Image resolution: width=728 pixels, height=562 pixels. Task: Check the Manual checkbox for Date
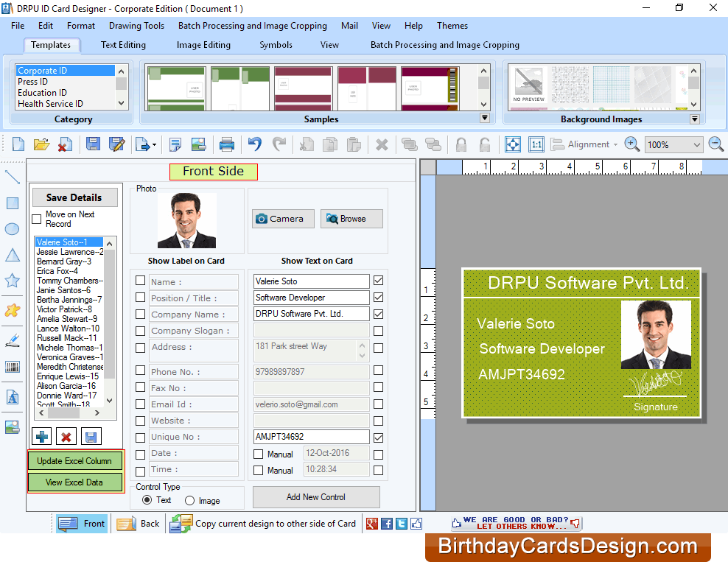pos(258,454)
